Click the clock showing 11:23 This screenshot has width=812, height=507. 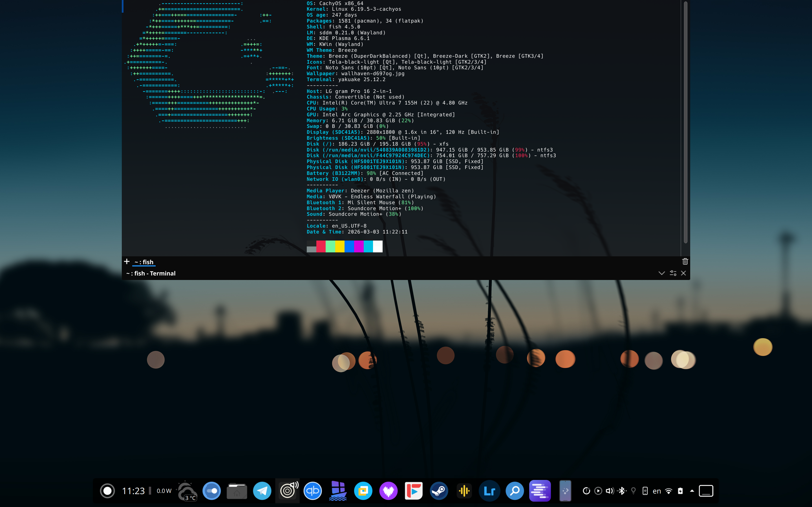click(133, 491)
